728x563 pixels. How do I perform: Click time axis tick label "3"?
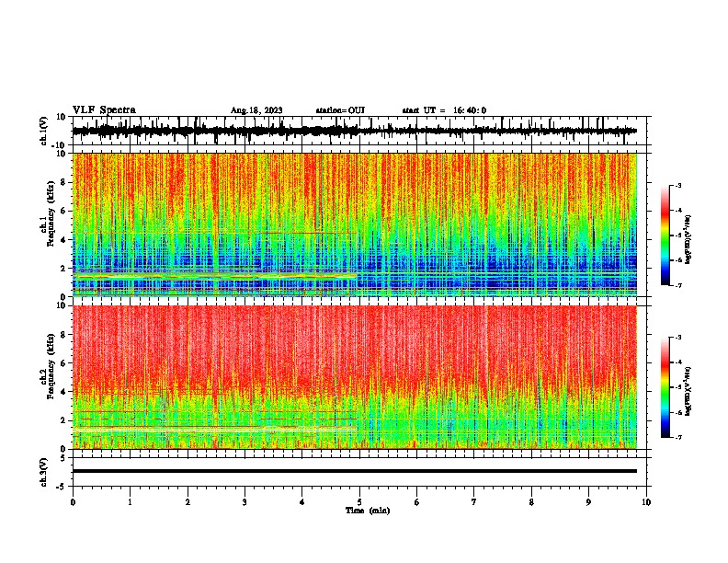245,502
